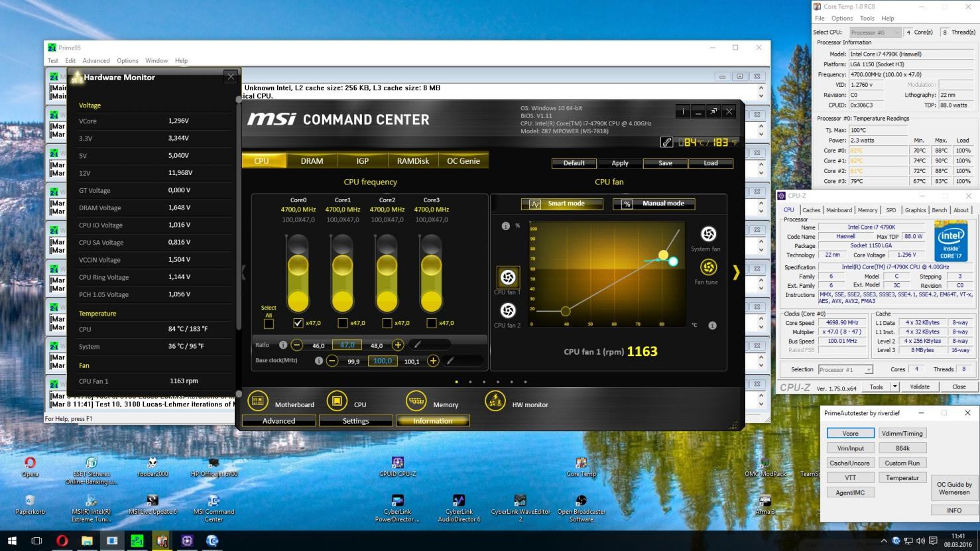Open the foobar2000 desktop shortcut
Screen dimensions: 980x551
pos(153,467)
